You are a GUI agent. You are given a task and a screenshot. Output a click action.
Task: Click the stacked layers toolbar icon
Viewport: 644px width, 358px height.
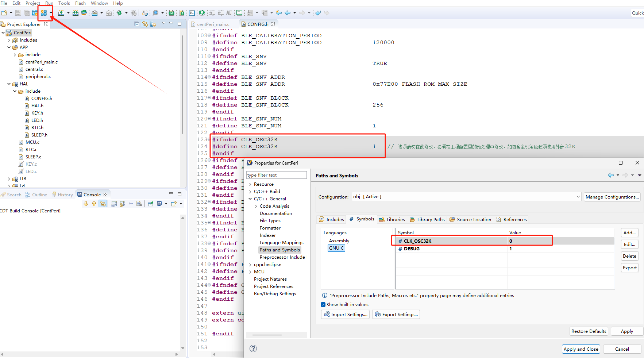(x=84, y=13)
